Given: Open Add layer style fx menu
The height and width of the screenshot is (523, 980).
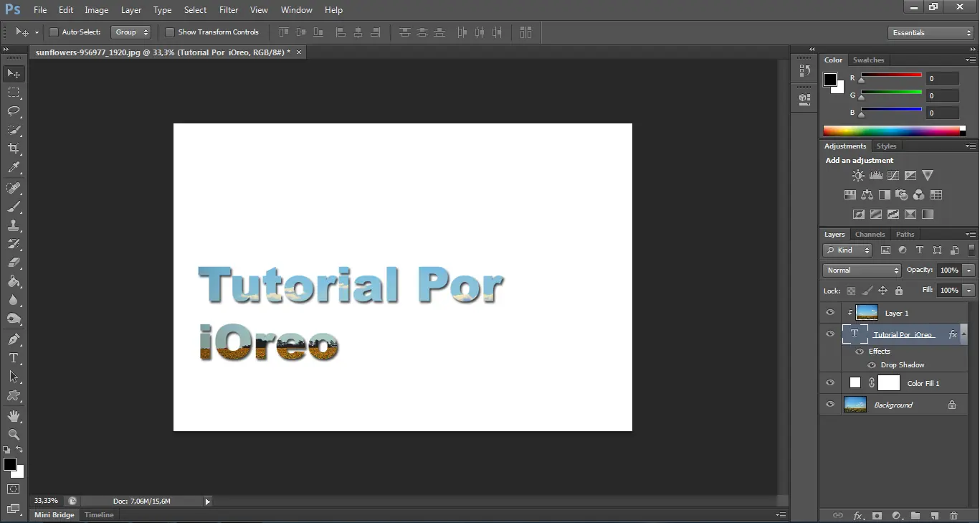Looking at the screenshot, I should click(x=858, y=516).
